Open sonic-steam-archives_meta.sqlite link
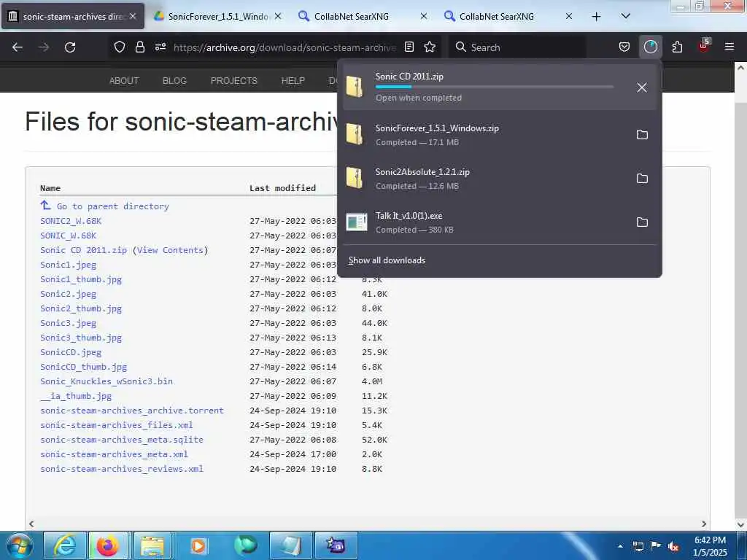 [x=122, y=440]
